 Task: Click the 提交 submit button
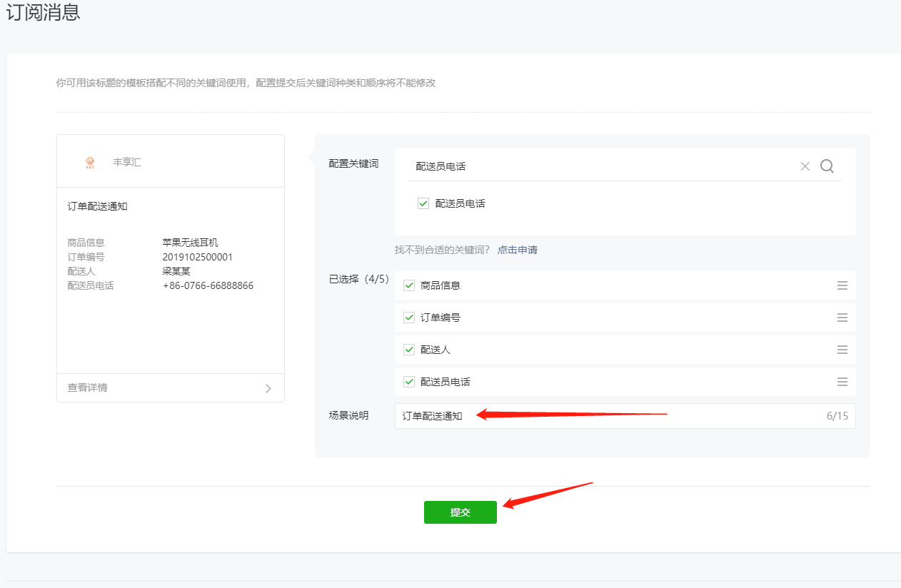pos(460,512)
